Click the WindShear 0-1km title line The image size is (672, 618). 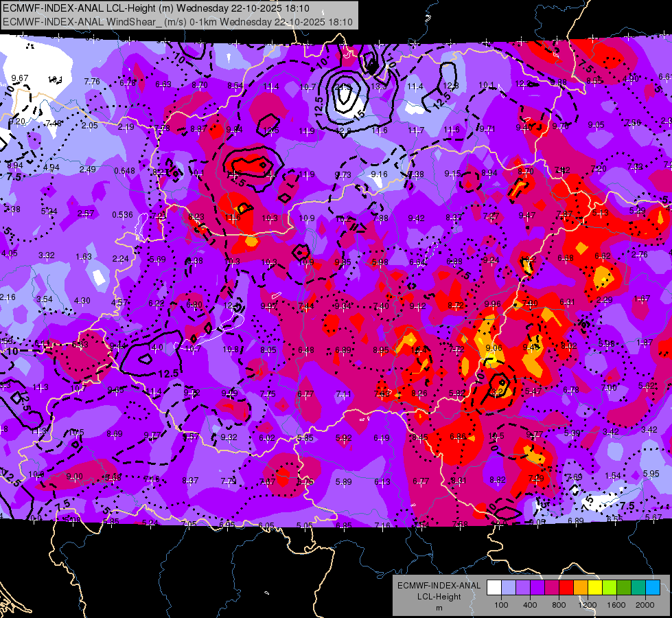pos(177,22)
